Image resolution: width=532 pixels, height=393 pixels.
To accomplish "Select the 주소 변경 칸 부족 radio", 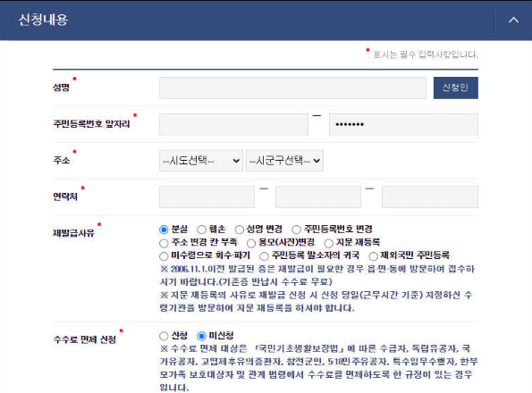I will click(x=164, y=243).
